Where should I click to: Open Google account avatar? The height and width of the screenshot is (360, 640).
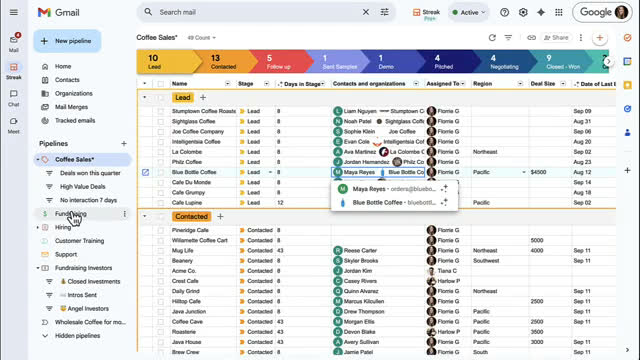621,12
